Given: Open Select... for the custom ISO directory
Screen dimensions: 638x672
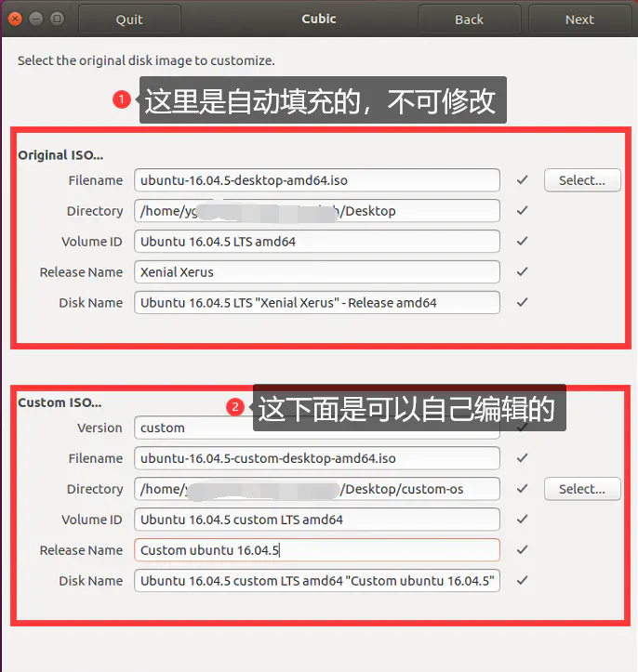Looking at the screenshot, I should tap(582, 489).
